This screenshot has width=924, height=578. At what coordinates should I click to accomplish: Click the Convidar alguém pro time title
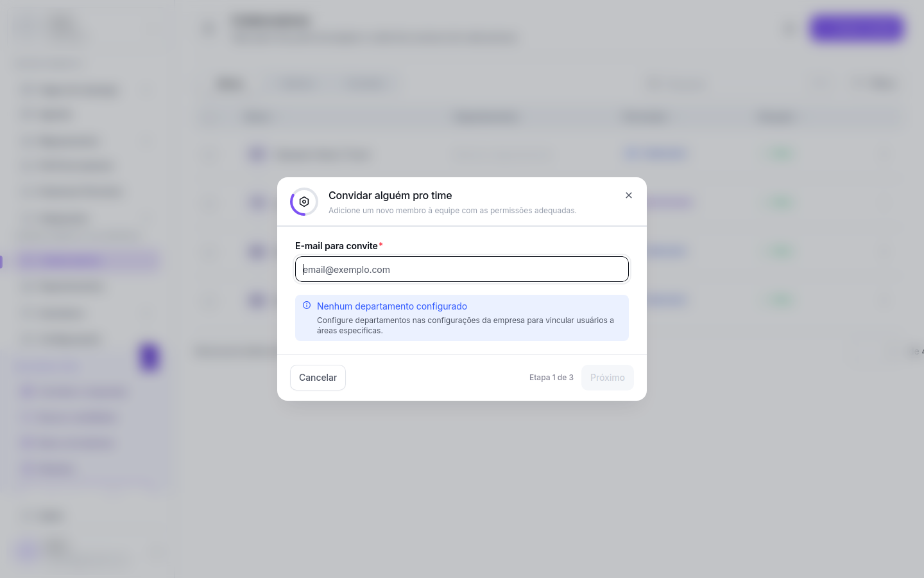(x=390, y=195)
